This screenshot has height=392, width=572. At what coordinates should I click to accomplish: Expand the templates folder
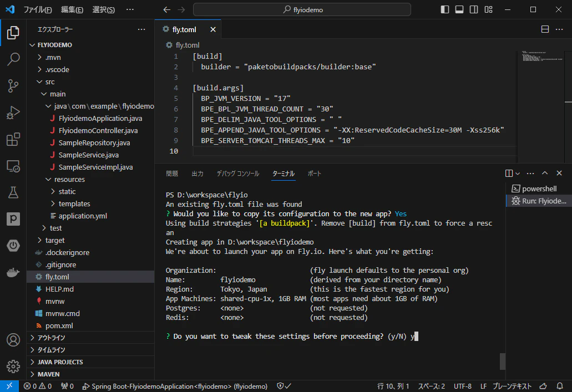(53, 203)
